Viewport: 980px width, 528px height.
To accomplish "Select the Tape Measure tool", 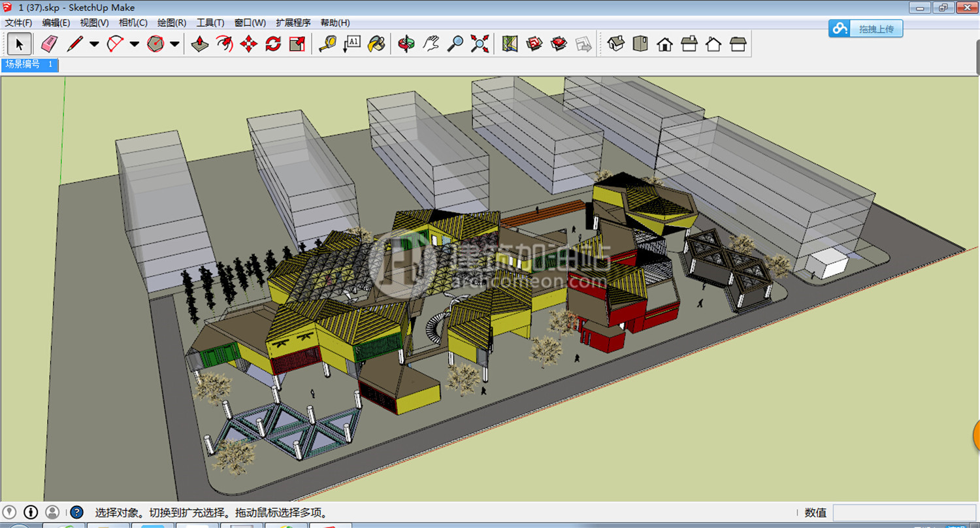I will (327, 44).
